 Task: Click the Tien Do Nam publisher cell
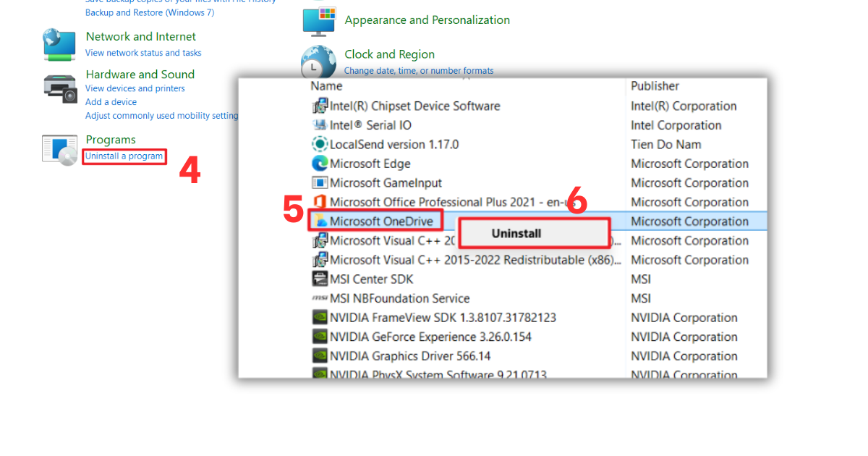(666, 145)
